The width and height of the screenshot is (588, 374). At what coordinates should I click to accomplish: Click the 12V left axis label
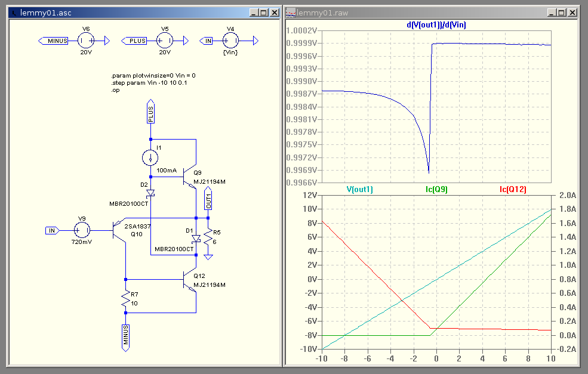point(310,195)
